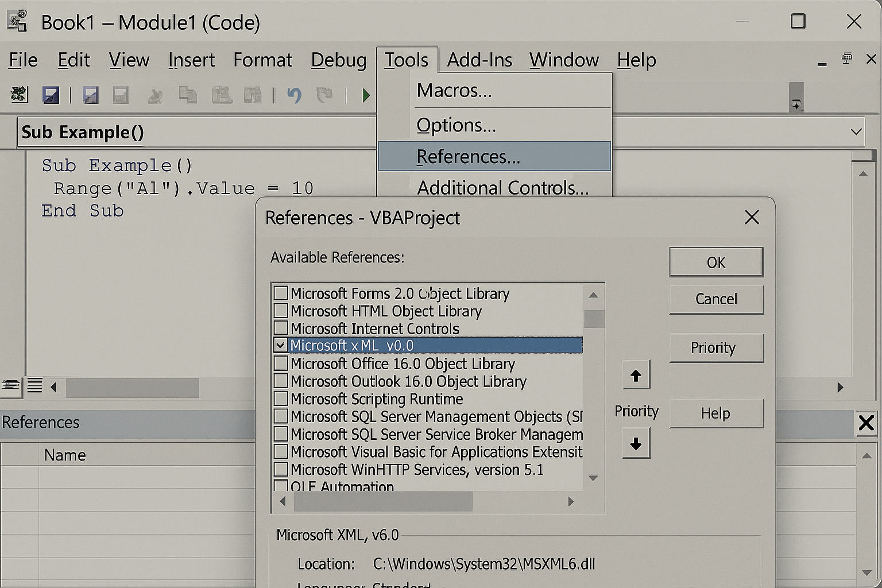Check Microsoft HTML Object Library box
Screen dimensions: 882x588
pos(281,311)
